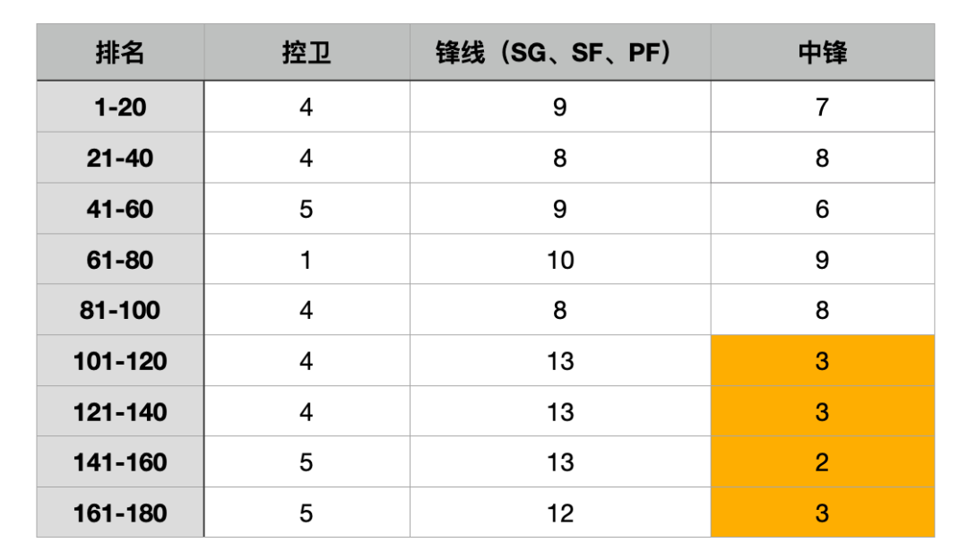Select the orange 中锋 cell in row 161-180
The image size is (968, 560).
point(822,513)
